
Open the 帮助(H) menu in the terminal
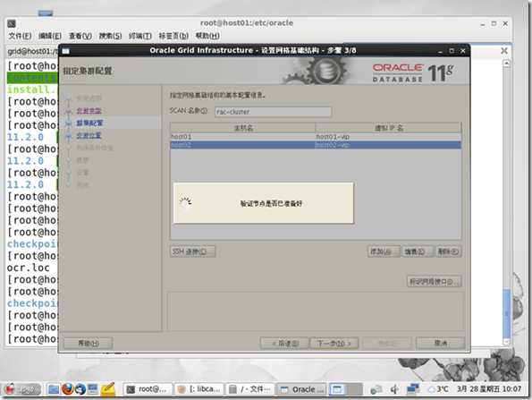click(207, 36)
